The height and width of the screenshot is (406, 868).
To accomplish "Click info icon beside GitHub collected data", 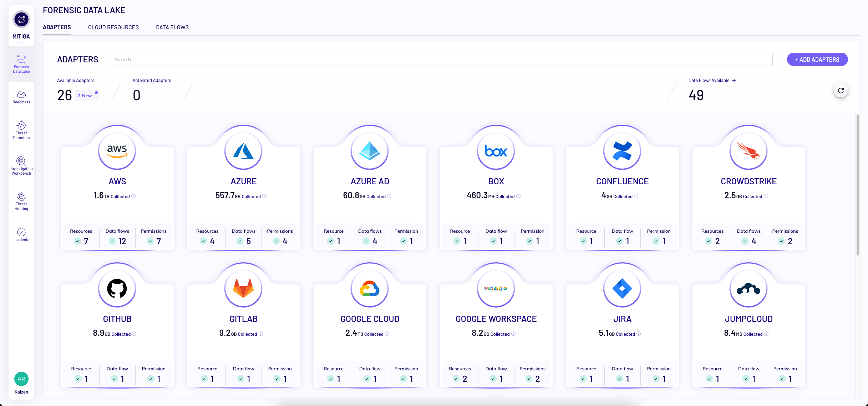I will (x=134, y=334).
